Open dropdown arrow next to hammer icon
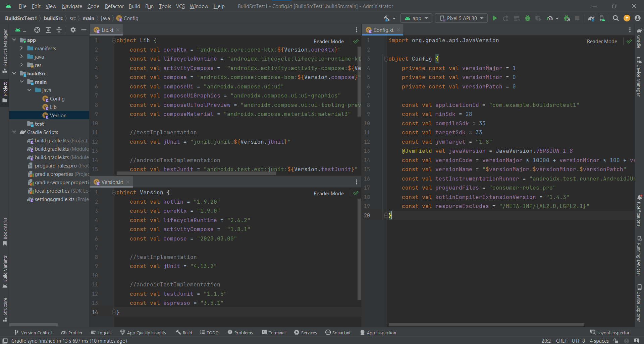This screenshot has height=344, width=644. 394,18
